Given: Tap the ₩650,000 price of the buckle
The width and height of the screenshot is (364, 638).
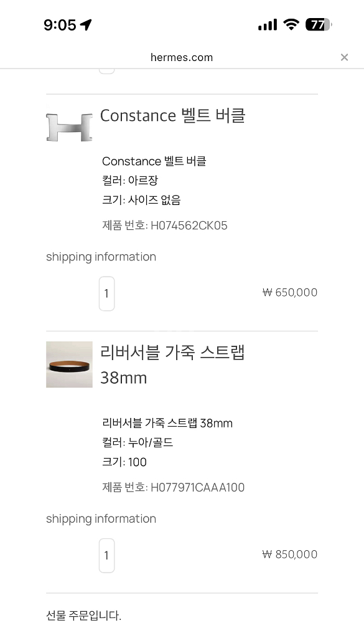Looking at the screenshot, I should point(289,292).
